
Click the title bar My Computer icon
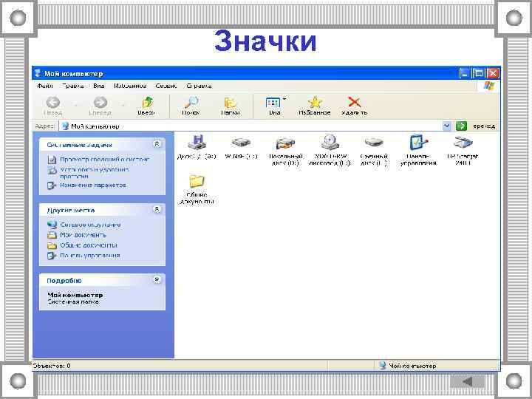(x=38, y=73)
